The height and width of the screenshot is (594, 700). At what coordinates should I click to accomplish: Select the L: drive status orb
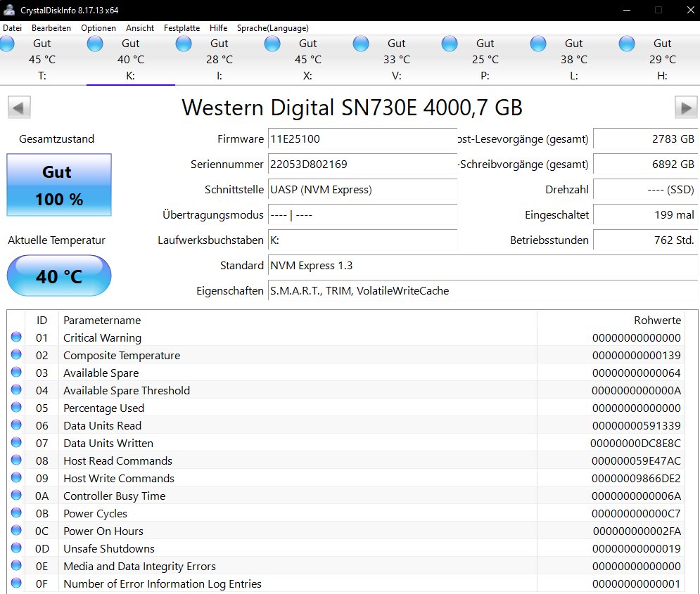pos(538,44)
